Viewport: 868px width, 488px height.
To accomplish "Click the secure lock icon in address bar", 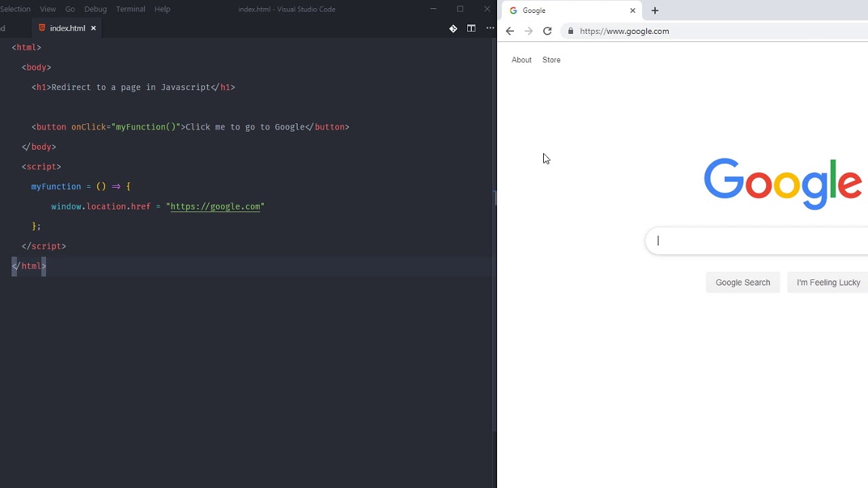I will coord(571,31).
